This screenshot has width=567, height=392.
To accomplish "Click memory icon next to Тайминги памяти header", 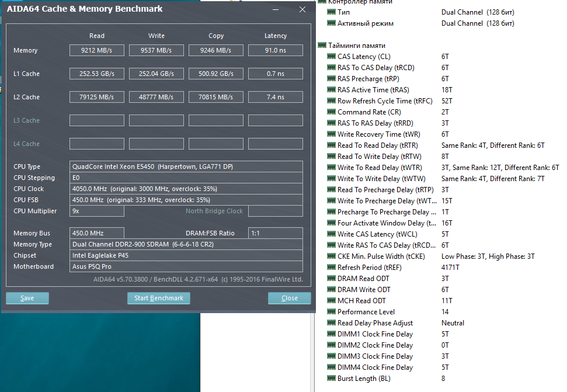I will pos(322,45).
